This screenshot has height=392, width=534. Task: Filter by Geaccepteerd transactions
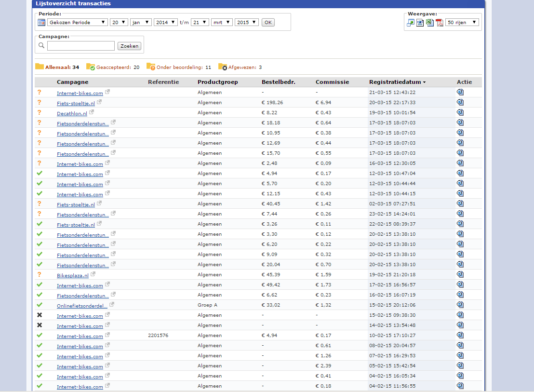(x=113, y=67)
